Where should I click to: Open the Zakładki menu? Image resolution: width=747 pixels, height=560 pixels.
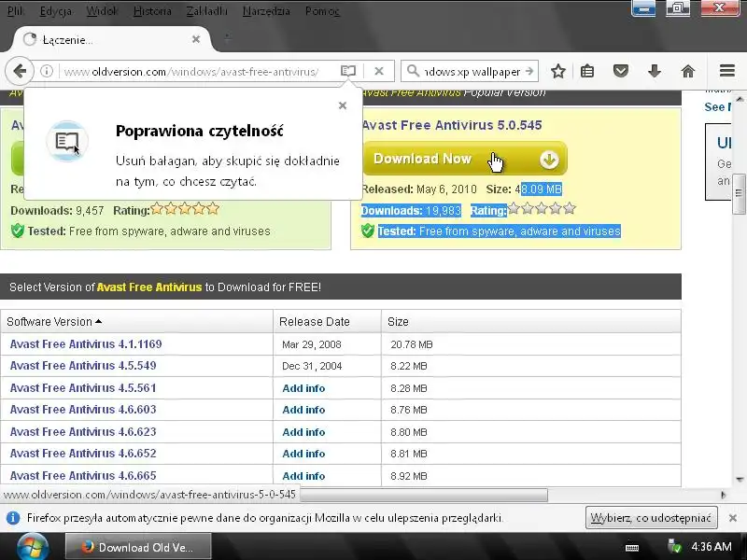click(206, 11)
